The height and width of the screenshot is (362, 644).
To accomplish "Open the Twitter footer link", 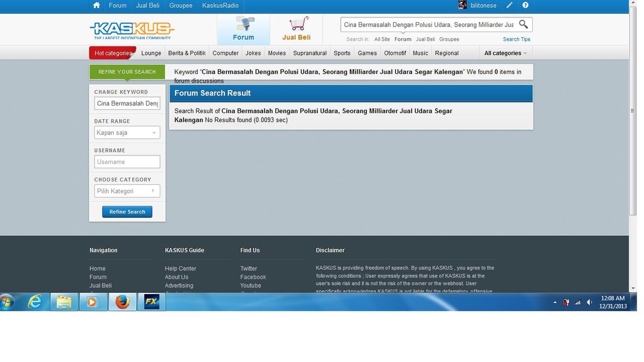I will click(x=249, y=268).
